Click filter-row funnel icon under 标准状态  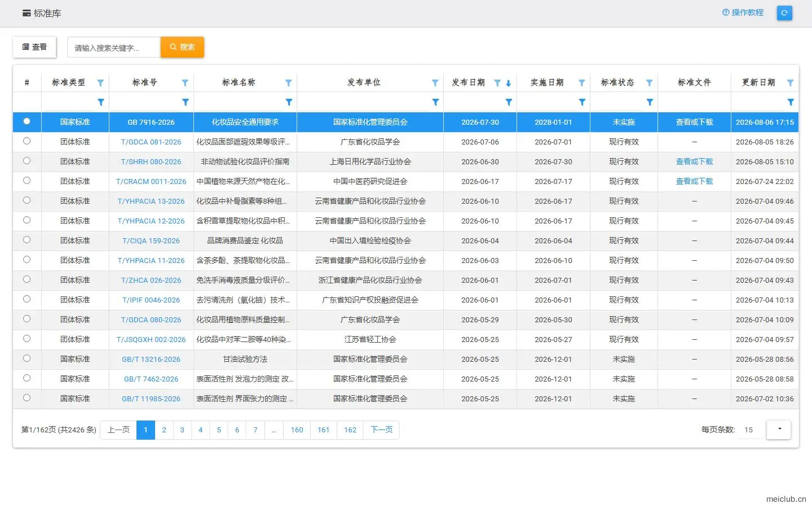pos(650,102)
